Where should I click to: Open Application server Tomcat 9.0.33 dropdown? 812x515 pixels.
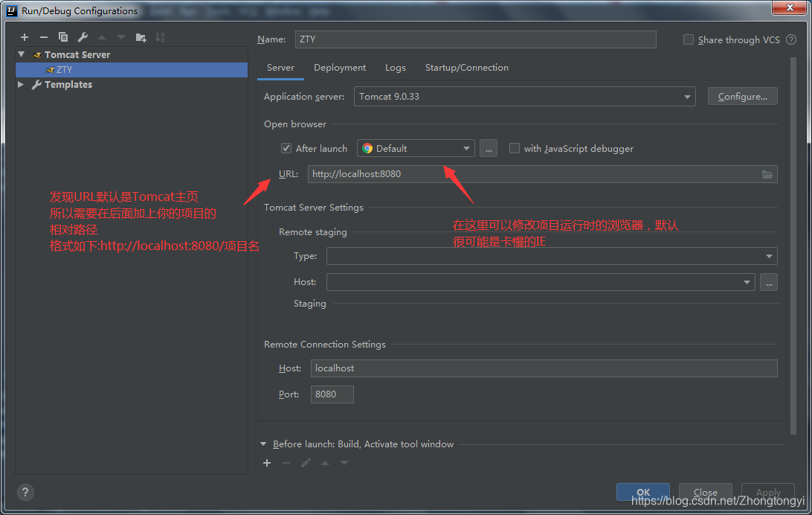click(524, 96)
